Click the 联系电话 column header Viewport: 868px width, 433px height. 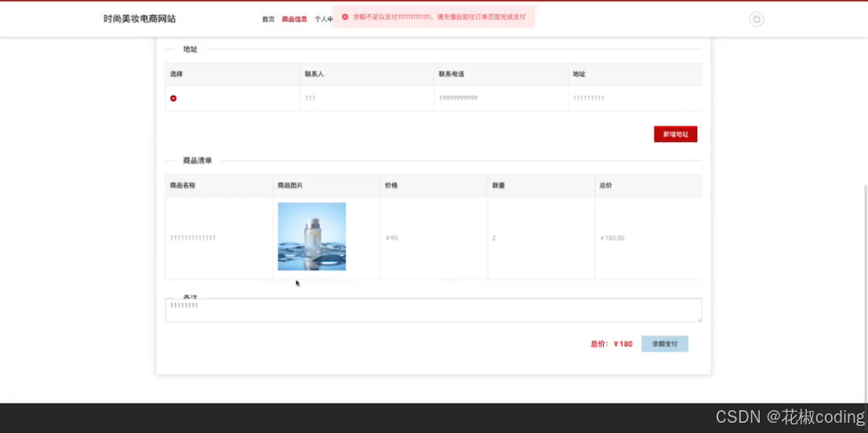pyautogui.click(x=451, y=75)
